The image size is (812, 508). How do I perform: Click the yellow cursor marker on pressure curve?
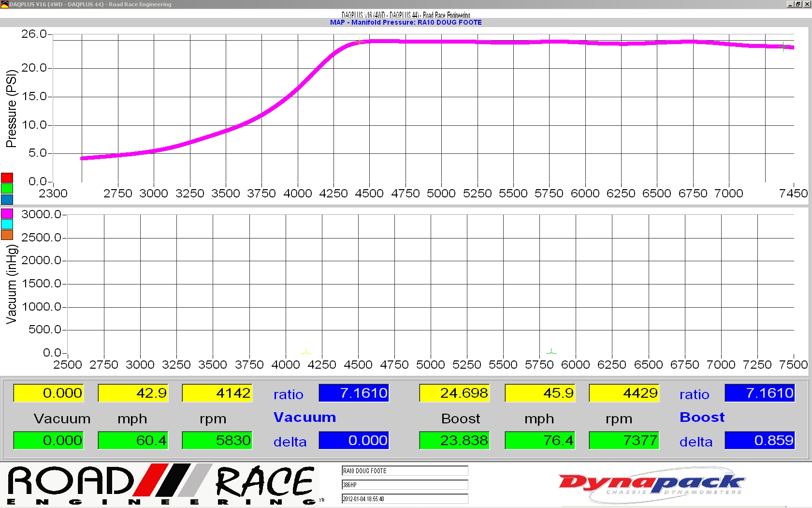tap(359, 42)
